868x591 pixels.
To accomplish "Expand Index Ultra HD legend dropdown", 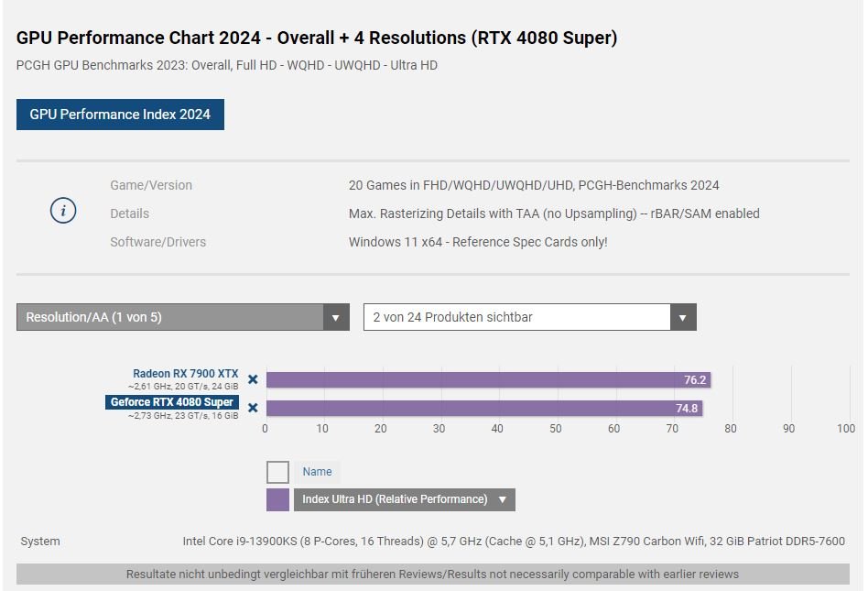I will point(502,499).
